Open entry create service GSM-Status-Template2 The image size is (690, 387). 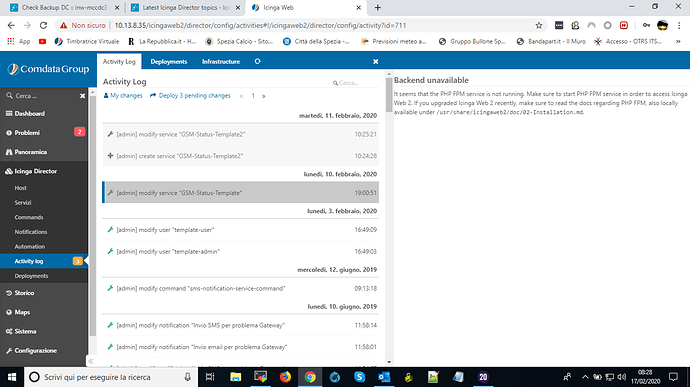pyautogui.click(x=240, y=156)
